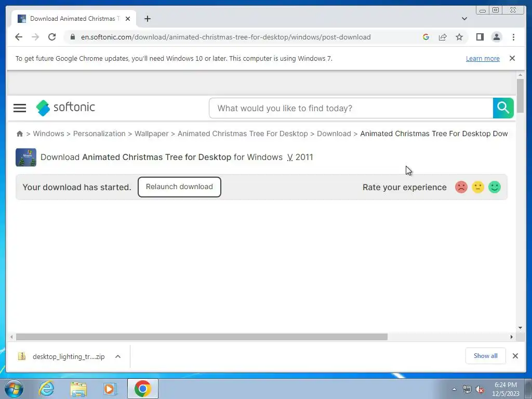Focus the Softonic search box
Image resolution: width=532 pixels, height=399 pixels.
(x=351, y=108)
